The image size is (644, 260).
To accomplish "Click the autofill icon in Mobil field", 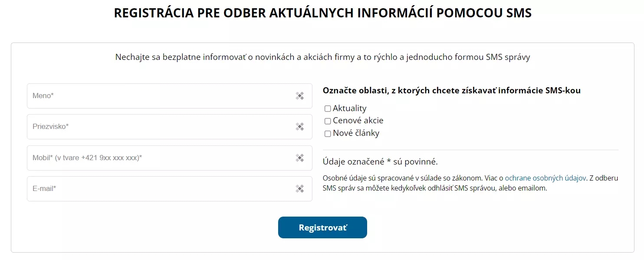I will click(x=299, y=158).
